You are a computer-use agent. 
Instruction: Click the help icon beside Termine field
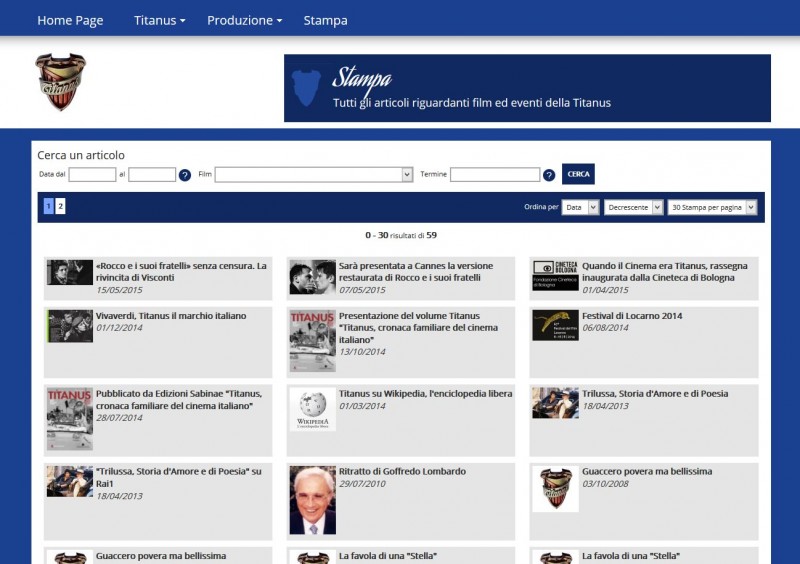549,175
